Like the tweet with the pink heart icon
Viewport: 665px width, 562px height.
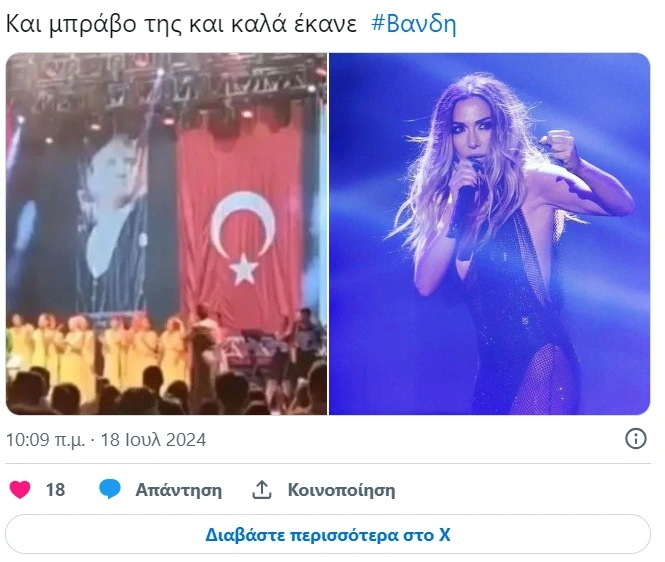(x=20, y=489)
